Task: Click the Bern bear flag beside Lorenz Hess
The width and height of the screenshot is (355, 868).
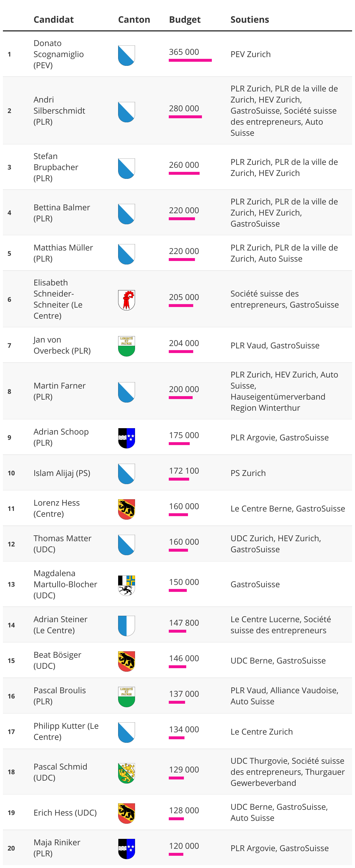Action: 127,509
